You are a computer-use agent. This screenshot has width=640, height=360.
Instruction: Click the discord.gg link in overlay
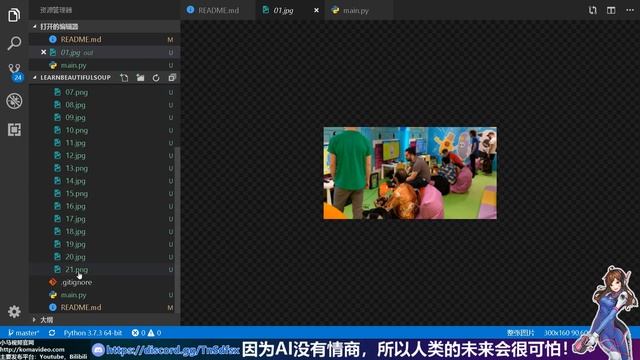(172, 350)
